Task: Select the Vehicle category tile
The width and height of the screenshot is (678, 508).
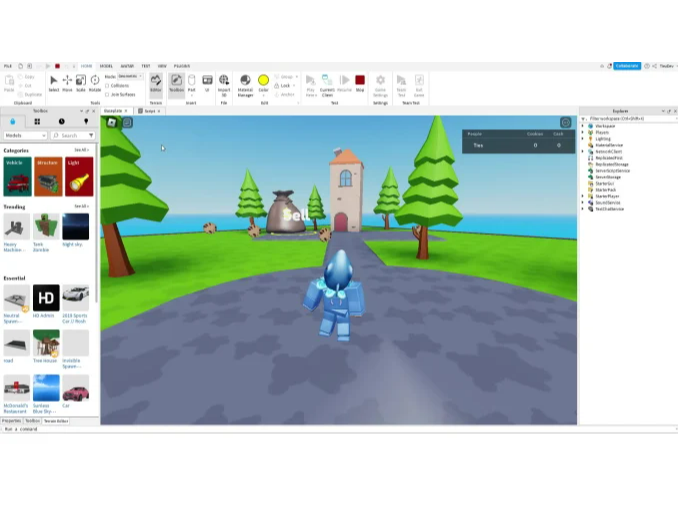Action: [17, 176]
